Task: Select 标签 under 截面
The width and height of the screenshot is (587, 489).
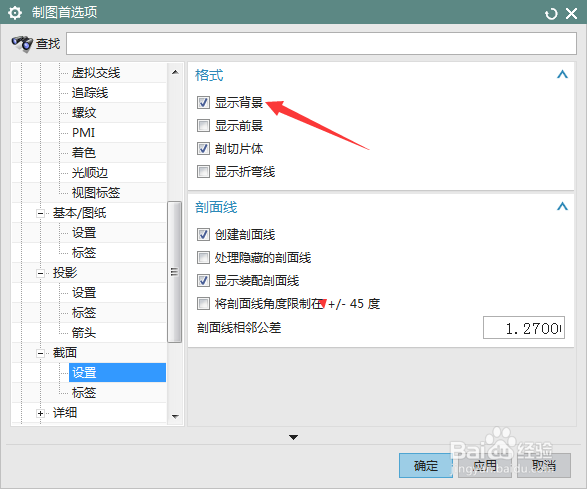Action: pos(84,393)
